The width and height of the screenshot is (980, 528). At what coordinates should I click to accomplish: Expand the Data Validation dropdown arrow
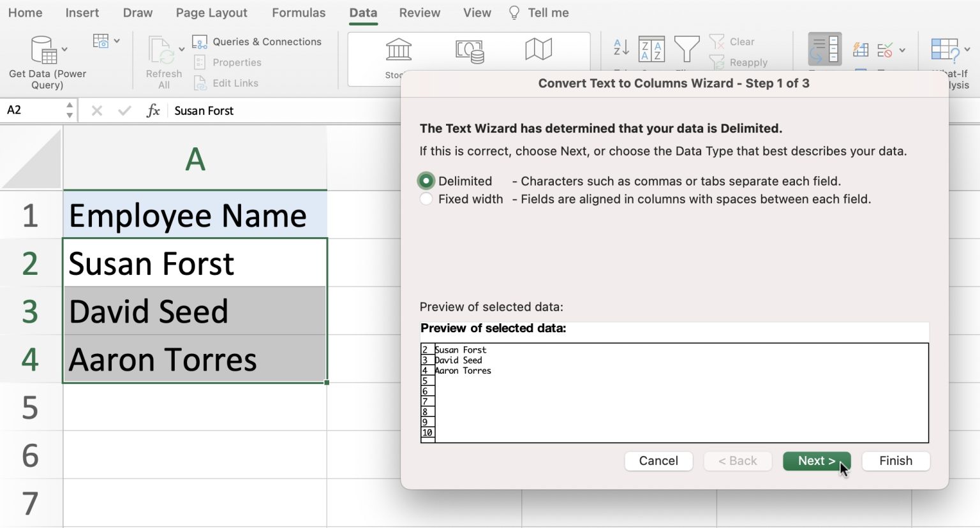(902, 50)
